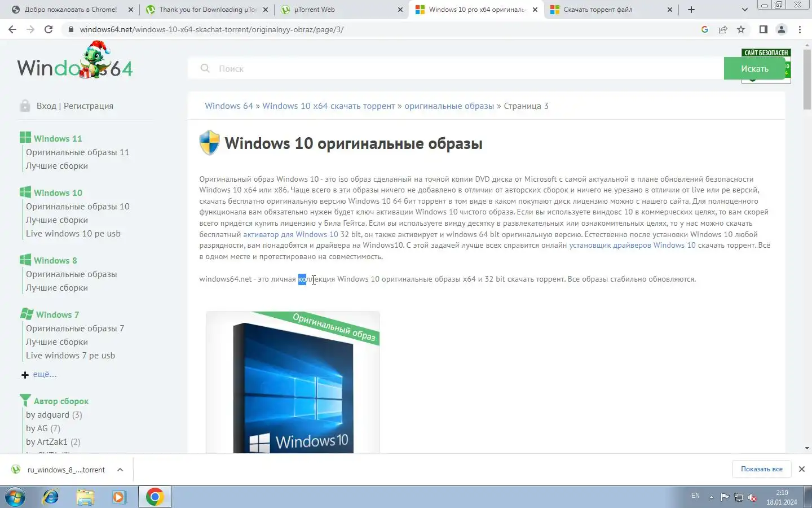Open the Windows 11 sidebar category
Screen dimensions: 812x508
click(x=58, y=138)
